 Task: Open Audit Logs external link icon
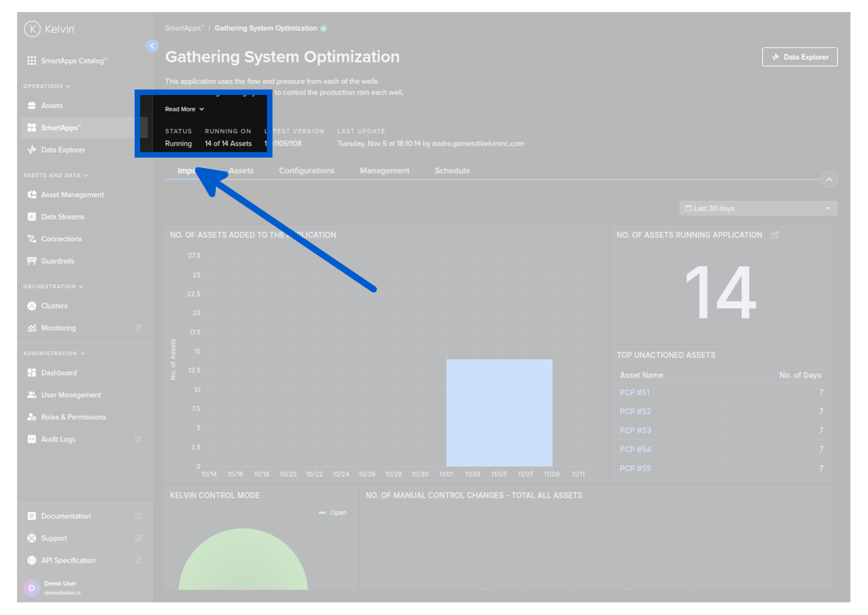coord(138,439)
